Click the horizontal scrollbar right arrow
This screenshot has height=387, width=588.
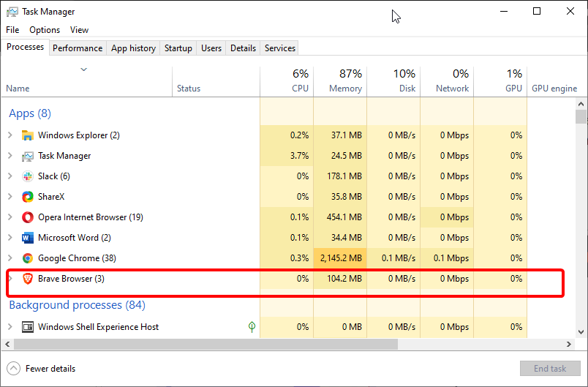coord(569,344)
